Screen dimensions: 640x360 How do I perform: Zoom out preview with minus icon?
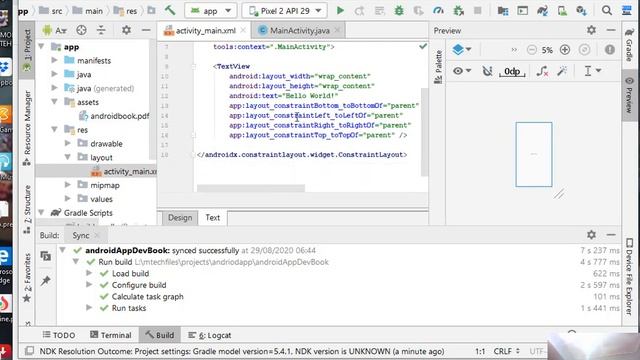pos(531,50)
